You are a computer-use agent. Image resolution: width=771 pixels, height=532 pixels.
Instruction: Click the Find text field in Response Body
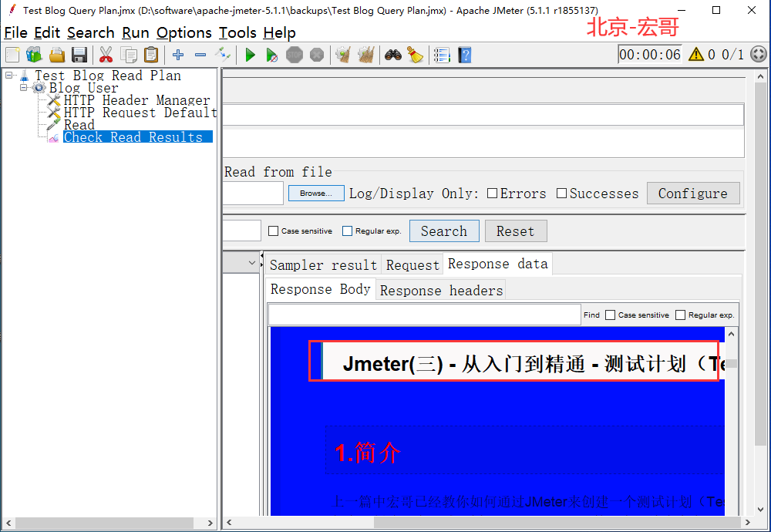pyautogui.click(x=424, y=315)
